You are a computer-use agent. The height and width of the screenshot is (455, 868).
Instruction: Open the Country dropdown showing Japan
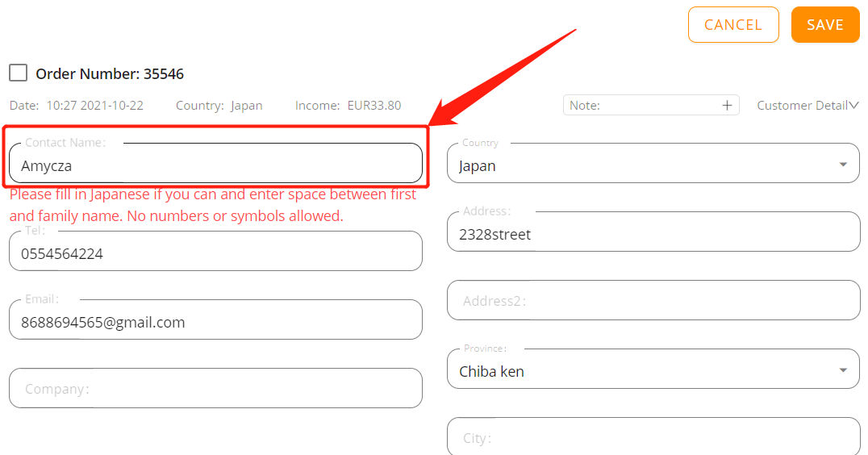pos(653,163)
